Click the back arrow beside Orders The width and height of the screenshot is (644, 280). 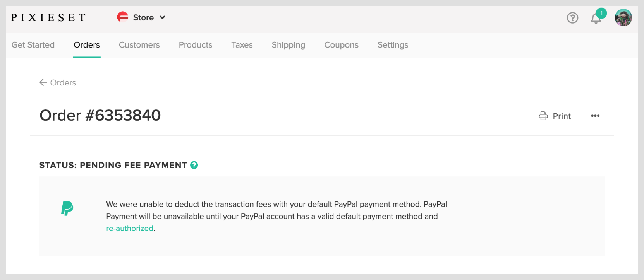pos(43,82)
